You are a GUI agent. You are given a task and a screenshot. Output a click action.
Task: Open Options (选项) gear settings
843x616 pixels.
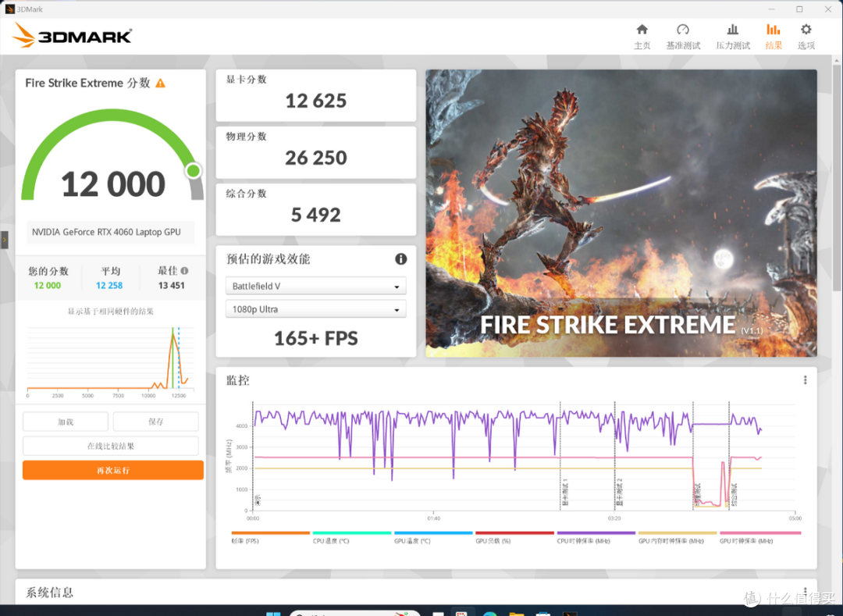(x=806, y=37)
